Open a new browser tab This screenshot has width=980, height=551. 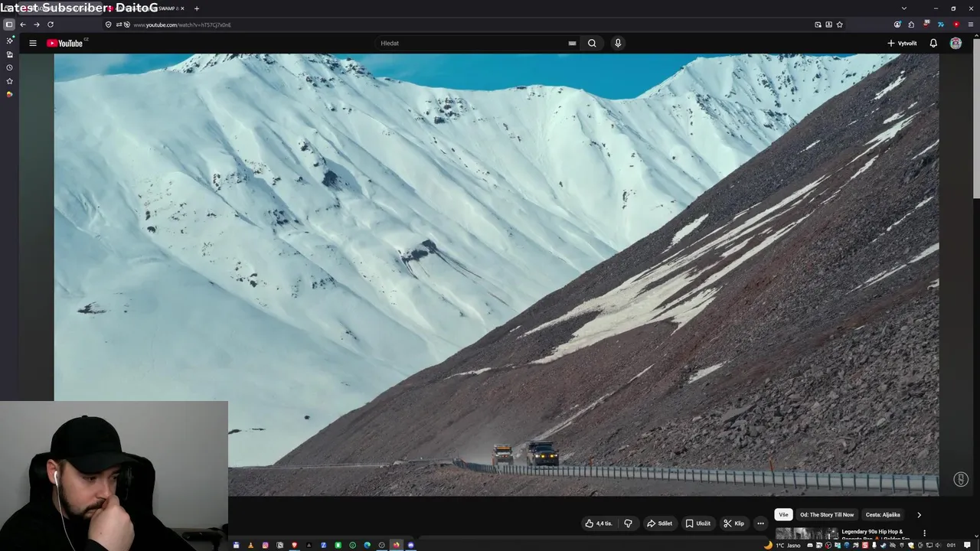tap(197, 8)
